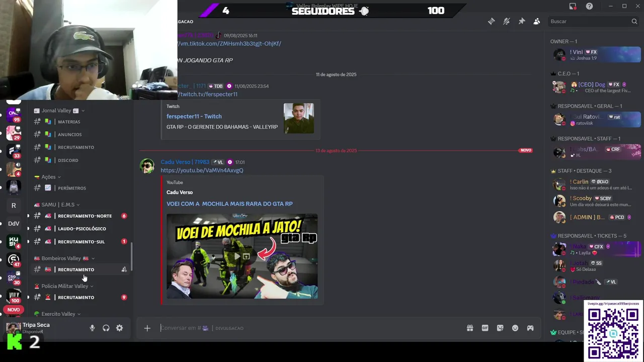Image resolution: width=644 pixels, height=362 pixels.
Task: Open server icon with 33 badge
Action: point(14,151)
